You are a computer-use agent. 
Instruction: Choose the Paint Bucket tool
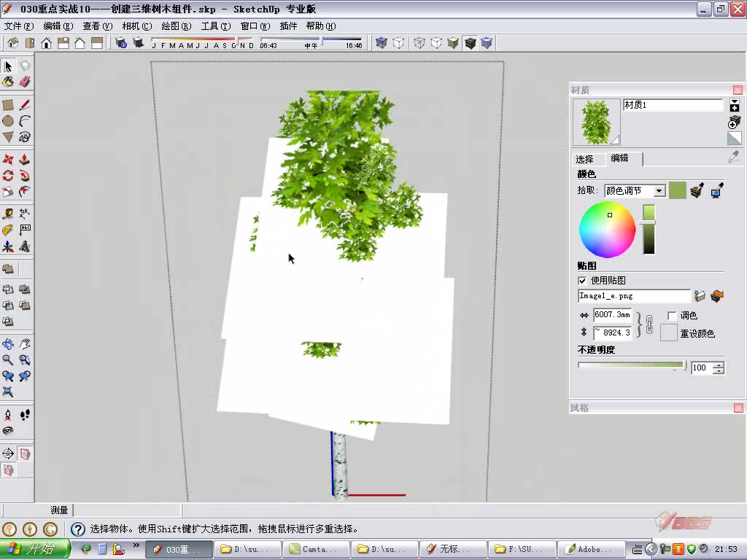click(x=8, y=82)
